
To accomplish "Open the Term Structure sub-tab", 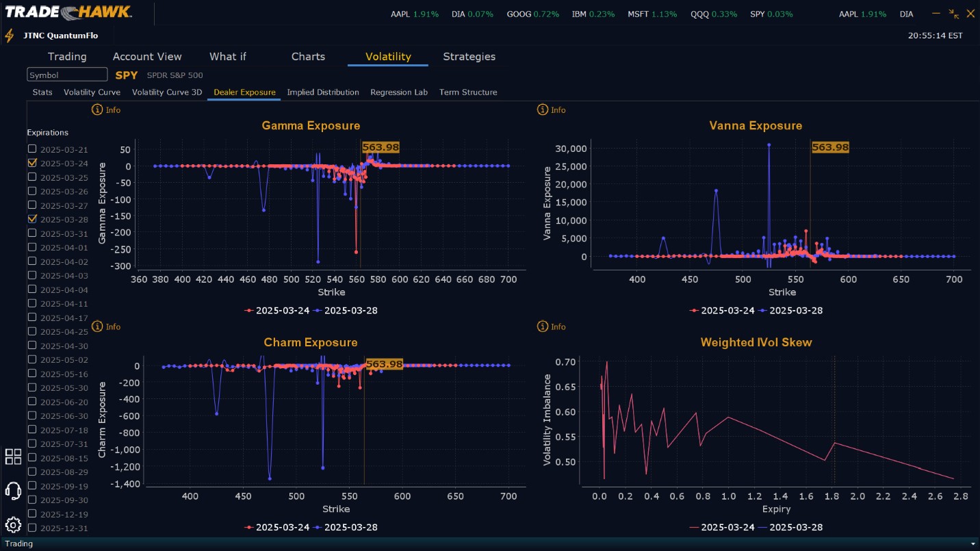I will click(468, 92).
